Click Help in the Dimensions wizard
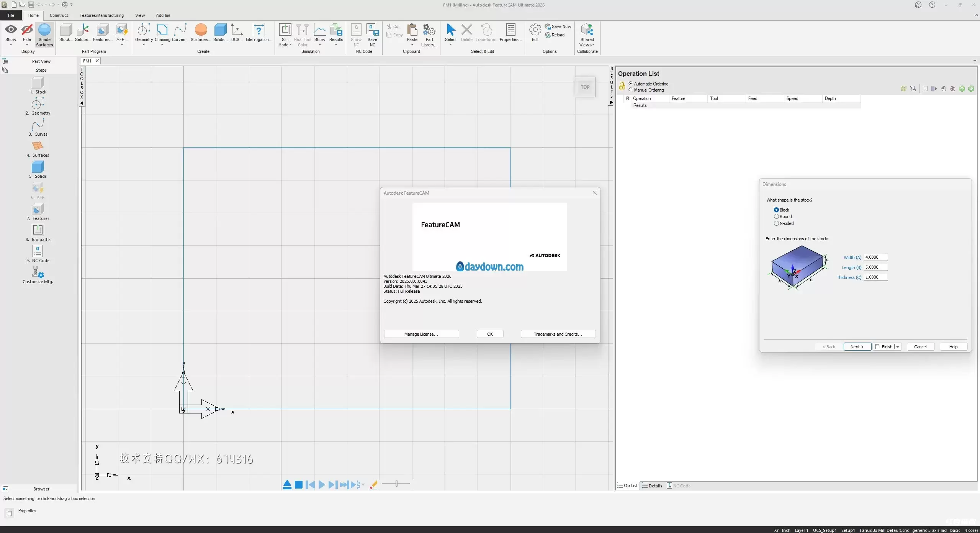 click(x=953, y=347)
